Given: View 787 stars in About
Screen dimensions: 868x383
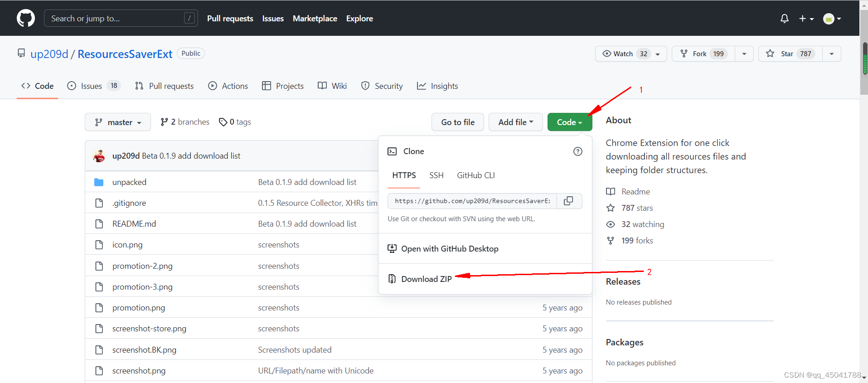Looking at the screenshot, I should point(630,208).
